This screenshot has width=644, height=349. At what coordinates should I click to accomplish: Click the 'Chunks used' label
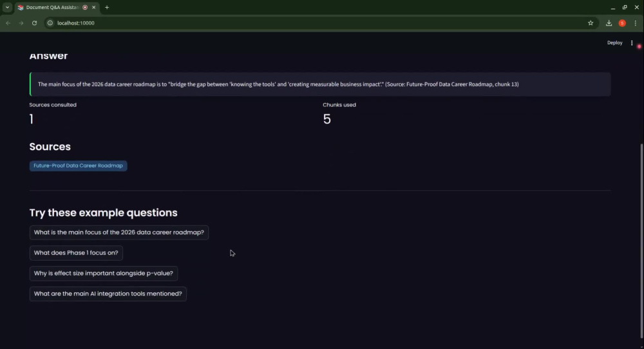coord(339,105)
